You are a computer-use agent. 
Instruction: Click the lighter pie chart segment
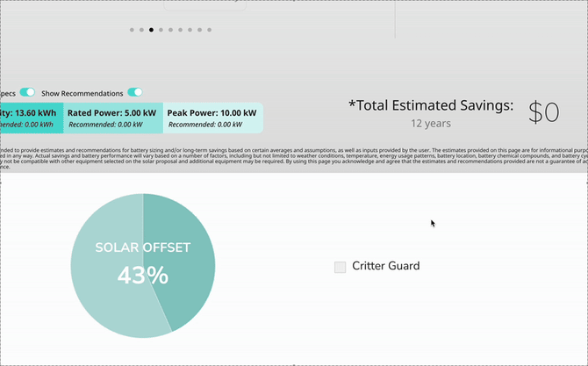point(105,298)
